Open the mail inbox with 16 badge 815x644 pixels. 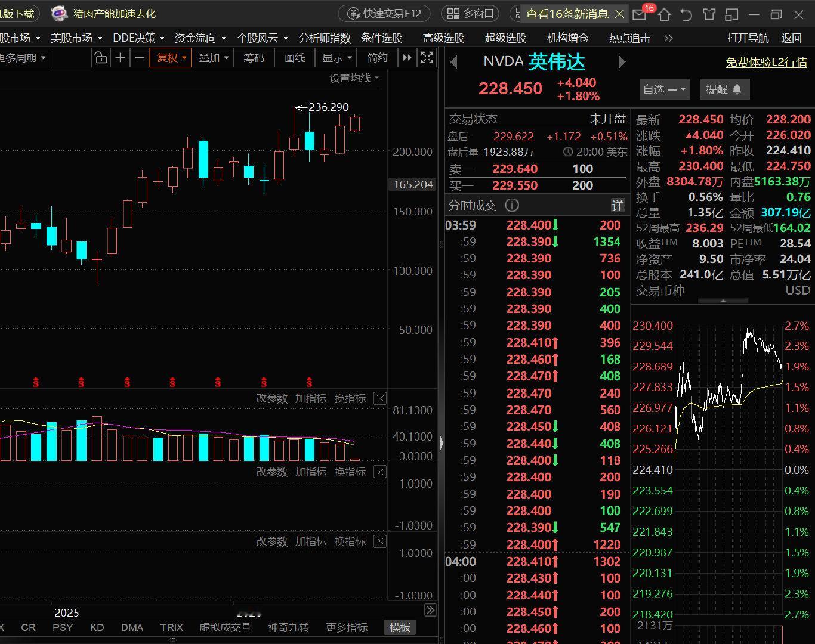pyautogui.click(x=640, y=14)
